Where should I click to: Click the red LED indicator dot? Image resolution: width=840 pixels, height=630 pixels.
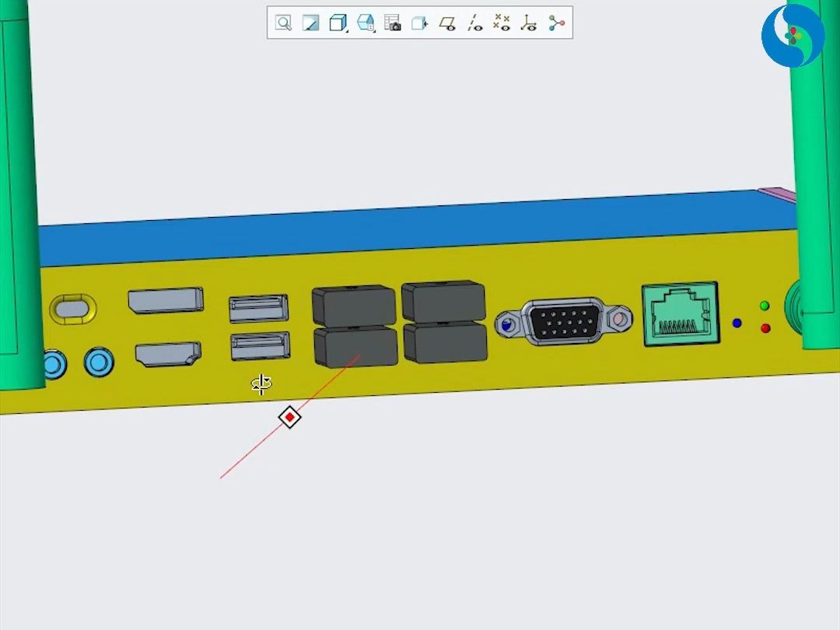pyautogui.click(x=765, y=329)
